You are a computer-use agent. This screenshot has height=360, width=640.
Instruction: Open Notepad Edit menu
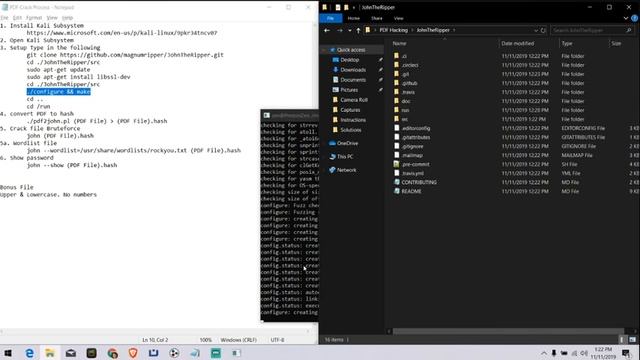click(x=17, y=18)
